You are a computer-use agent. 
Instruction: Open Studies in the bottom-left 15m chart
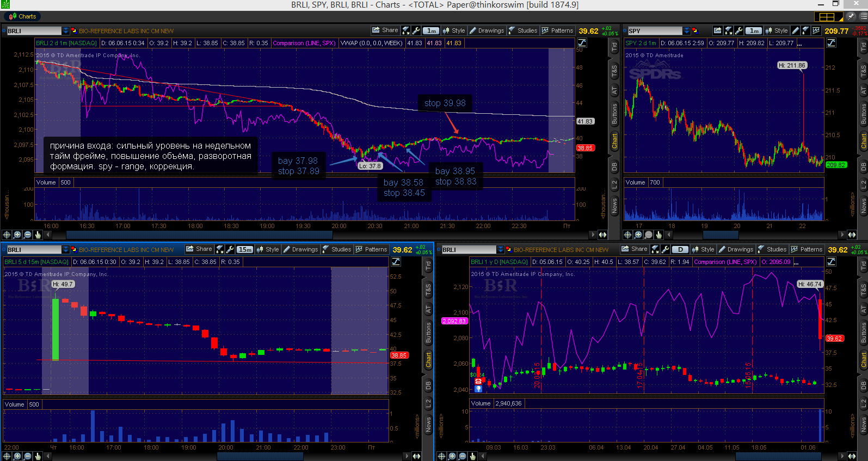[x=336, y=249]
